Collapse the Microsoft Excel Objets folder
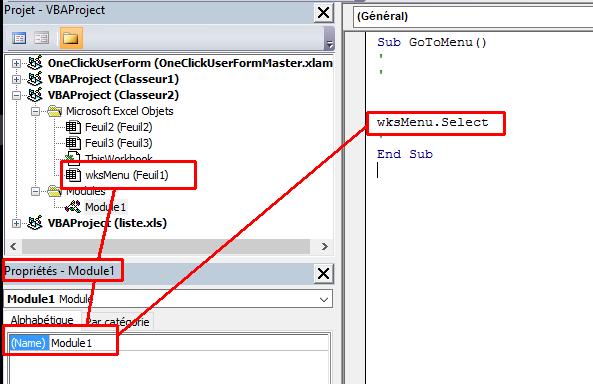 [35, 111]
